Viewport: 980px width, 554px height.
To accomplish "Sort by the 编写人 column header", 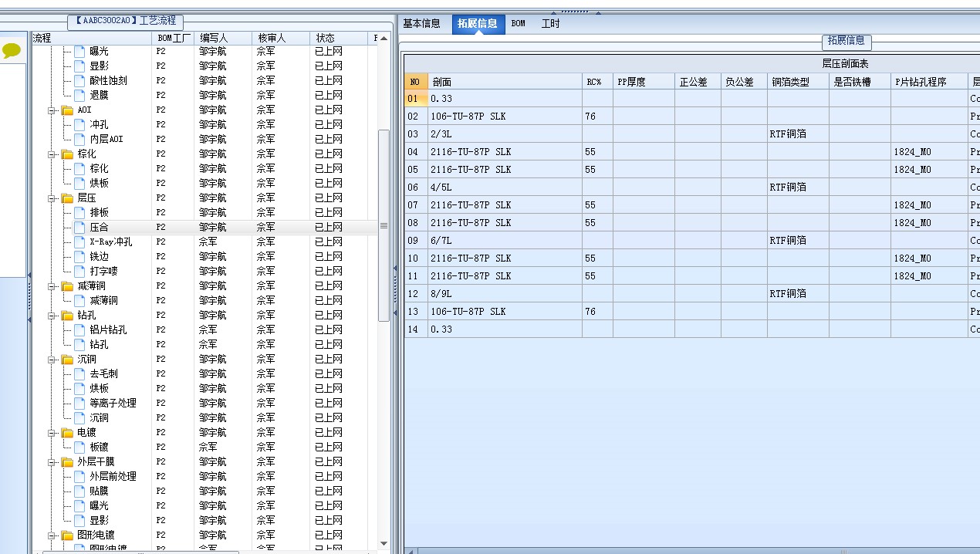I will click(224, 38).
